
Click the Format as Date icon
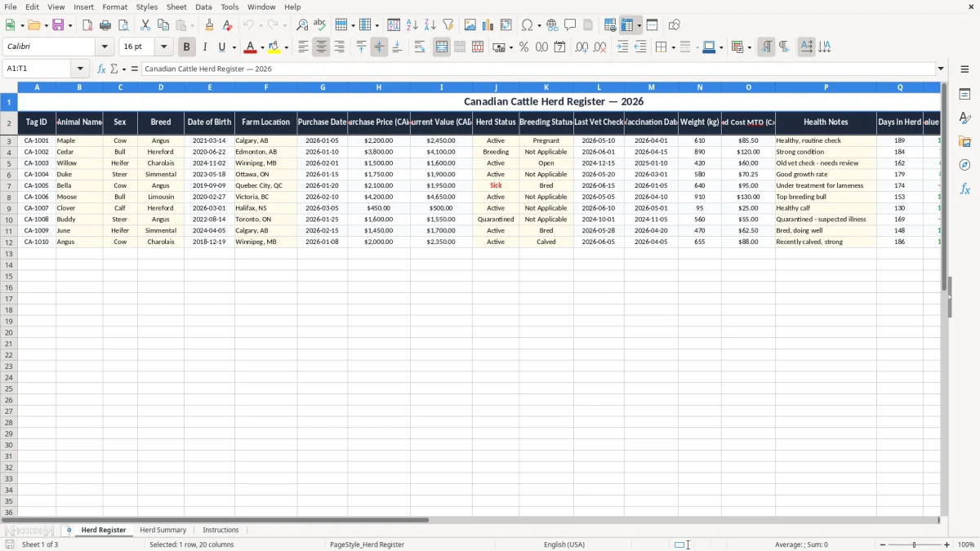click(x=560, y=47)
